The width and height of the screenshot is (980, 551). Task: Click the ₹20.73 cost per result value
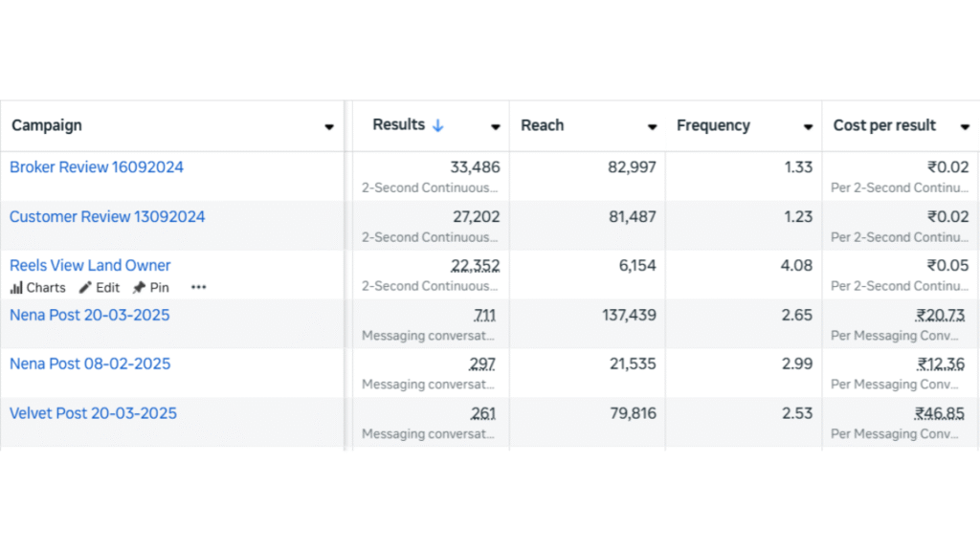pyautogui.click(x=940, y=315)
